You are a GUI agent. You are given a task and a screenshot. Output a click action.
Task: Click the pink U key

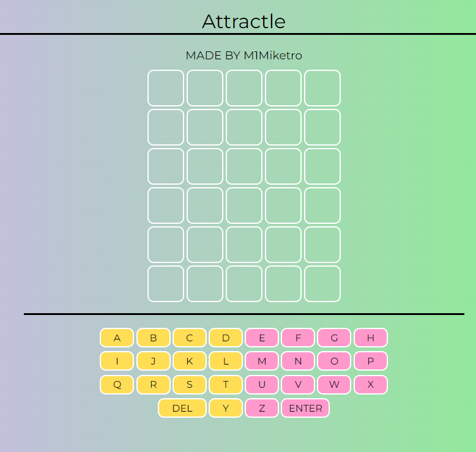pyautogui.click(x=262, y=385)
